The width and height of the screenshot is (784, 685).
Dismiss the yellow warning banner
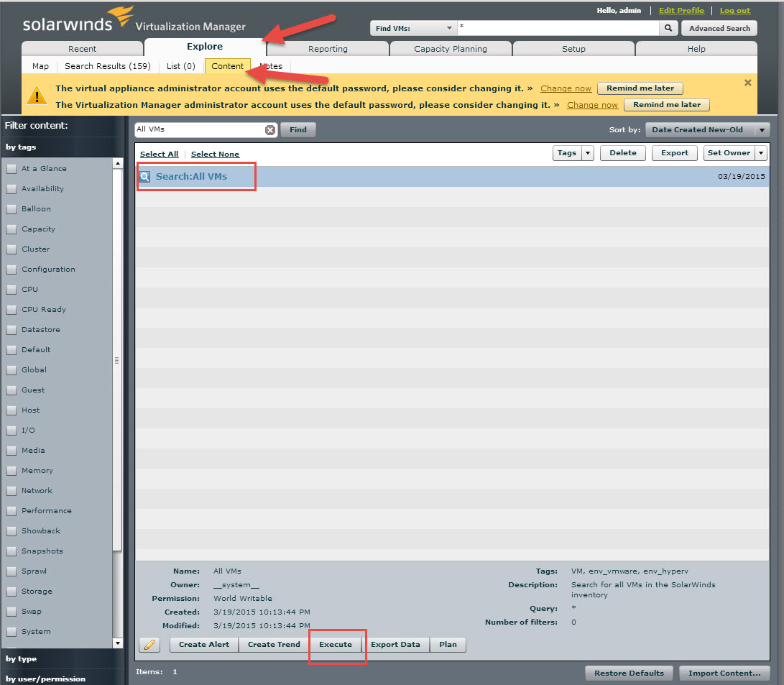pyautogui.click(x=747, y=83)
